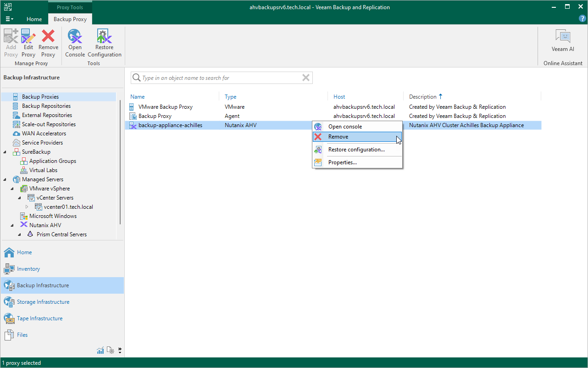Expand the vcenter01.tech.local node
588x368 pixels.
(27, 207)
